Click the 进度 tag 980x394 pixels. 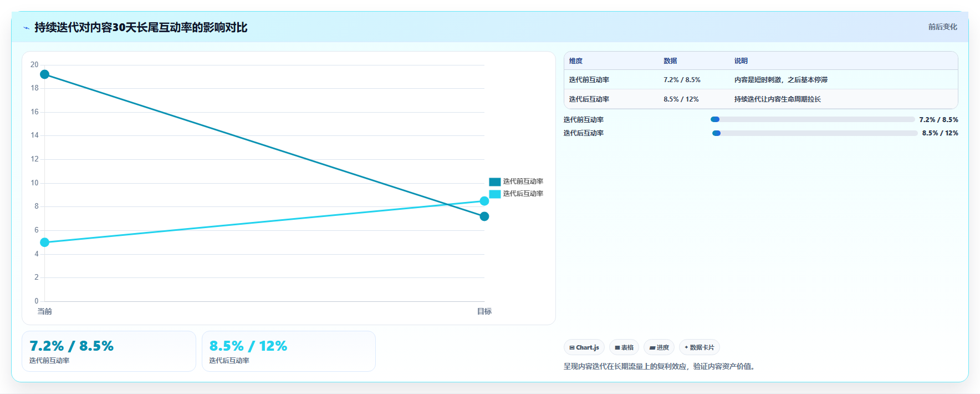[659, 347]
